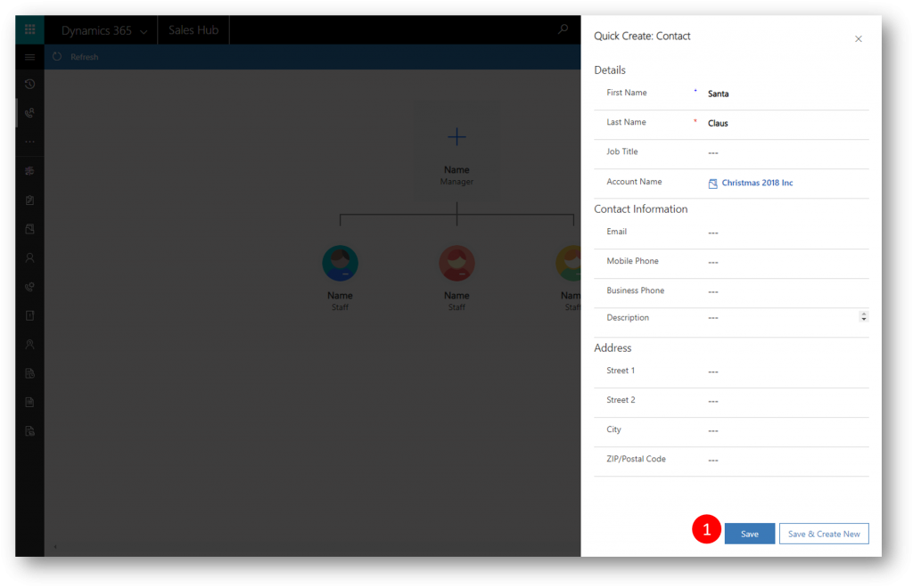Click the Save & Create New button
Viewport: 913px width, 588px height.
824,534
